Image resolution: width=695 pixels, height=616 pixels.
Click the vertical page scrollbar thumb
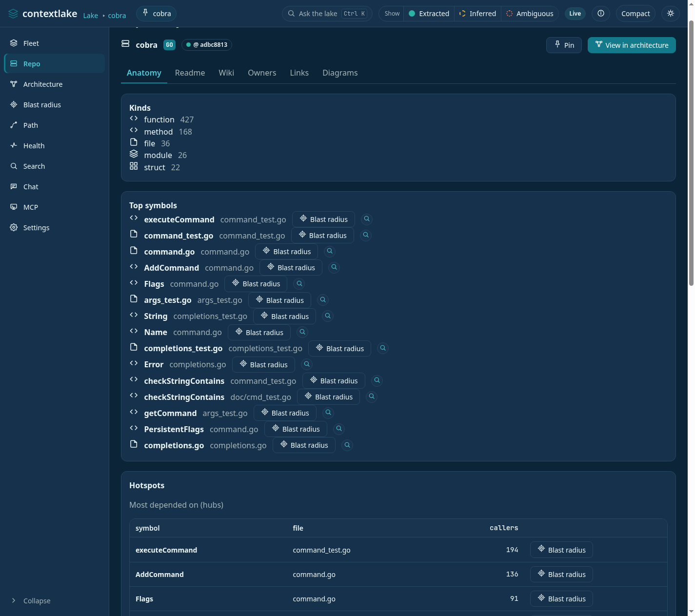coord(691,154)
